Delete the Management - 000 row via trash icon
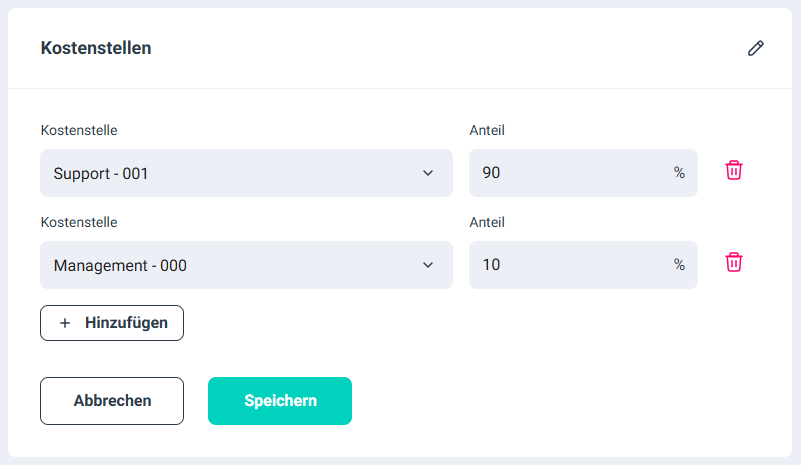801x465 pixels. [x=734, y=262]
